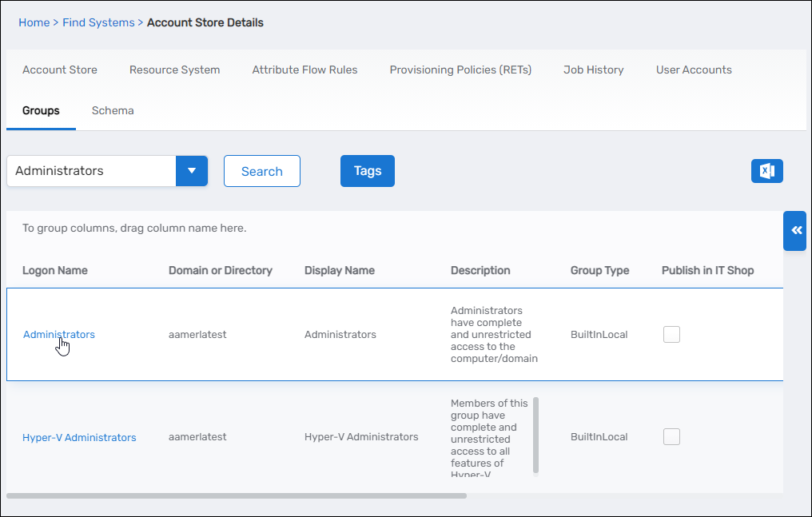Click the horizontal scrollbar under the grid

(x=236, y=496)
